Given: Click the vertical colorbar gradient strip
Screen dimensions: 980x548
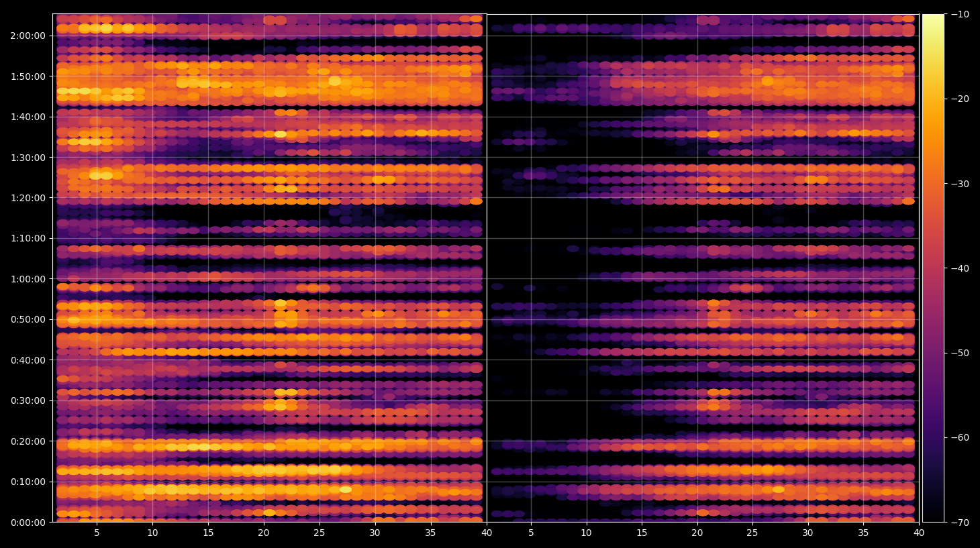Looking at the screenshot, I should tap(933, 268).
